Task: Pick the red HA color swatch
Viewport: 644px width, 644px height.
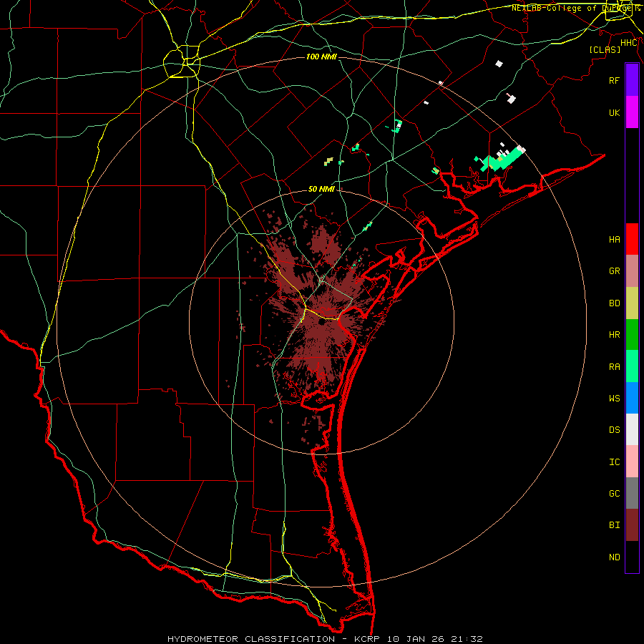Action: click(x=632, y=239)
